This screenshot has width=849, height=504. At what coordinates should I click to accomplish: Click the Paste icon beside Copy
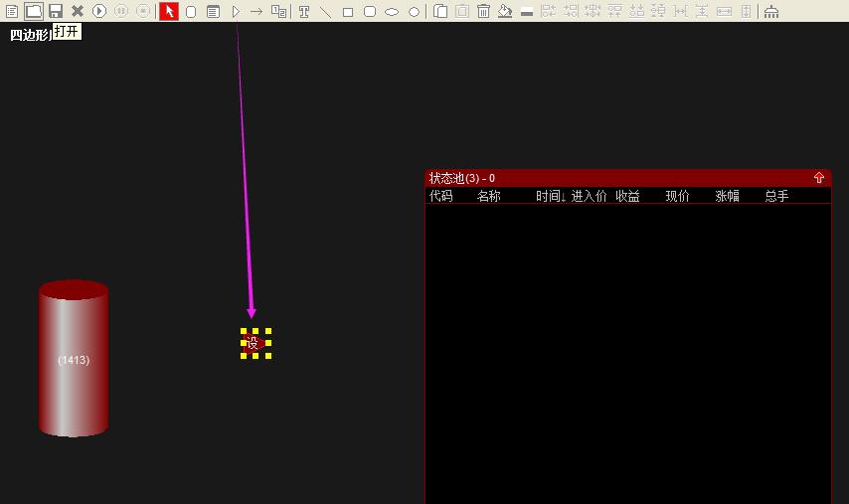click(462, 11)
